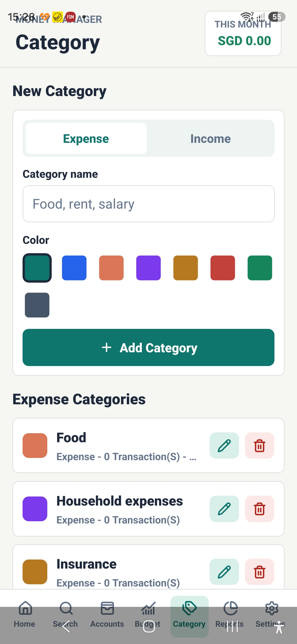Focus the Category name input field
This screenshot has height=644, width=297.
[x=148, y=204]
